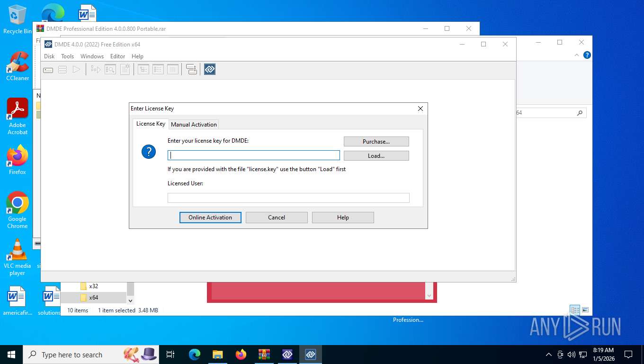Click the blue DMDE logo toolbar icon

coord(210,70)
